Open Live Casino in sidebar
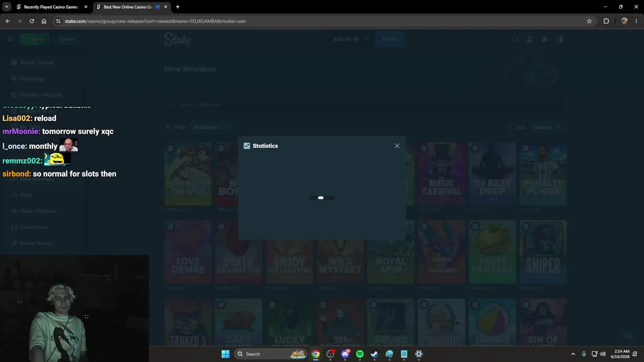This screenshot has width=644, height=362. [34, 227]
